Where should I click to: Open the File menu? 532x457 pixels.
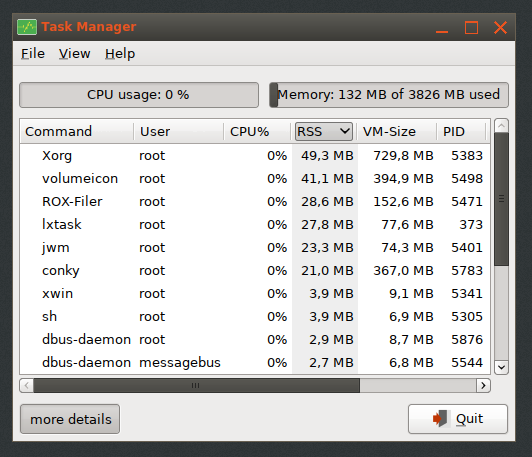coord(33,54)
